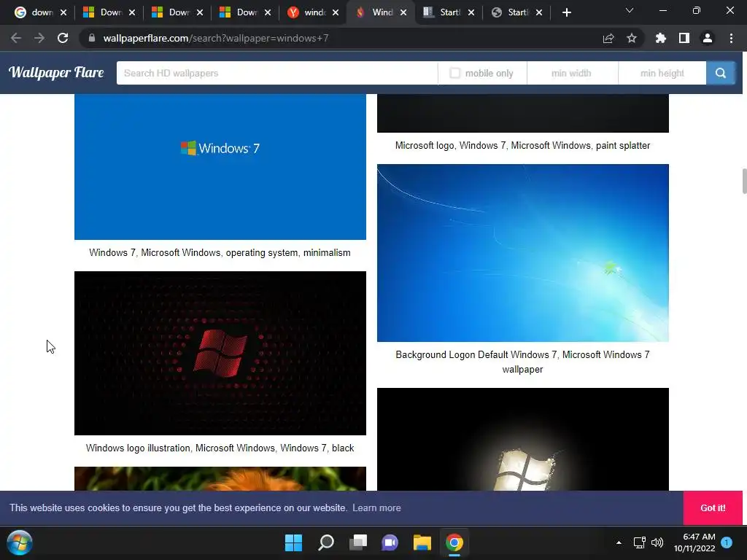Open Chrome profile avatar
The height and width of the screenshot is (560, 747).
(708, 38)
